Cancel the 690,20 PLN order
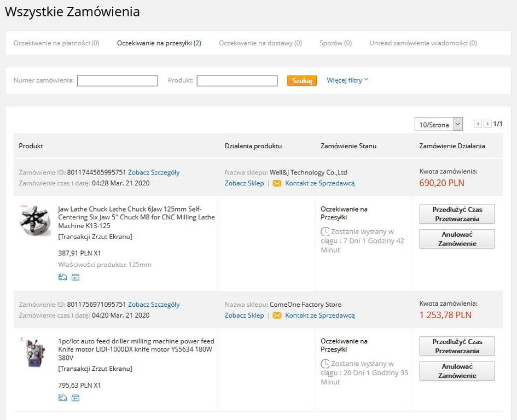Screen dimensions: 517x420 click(457, 239)
